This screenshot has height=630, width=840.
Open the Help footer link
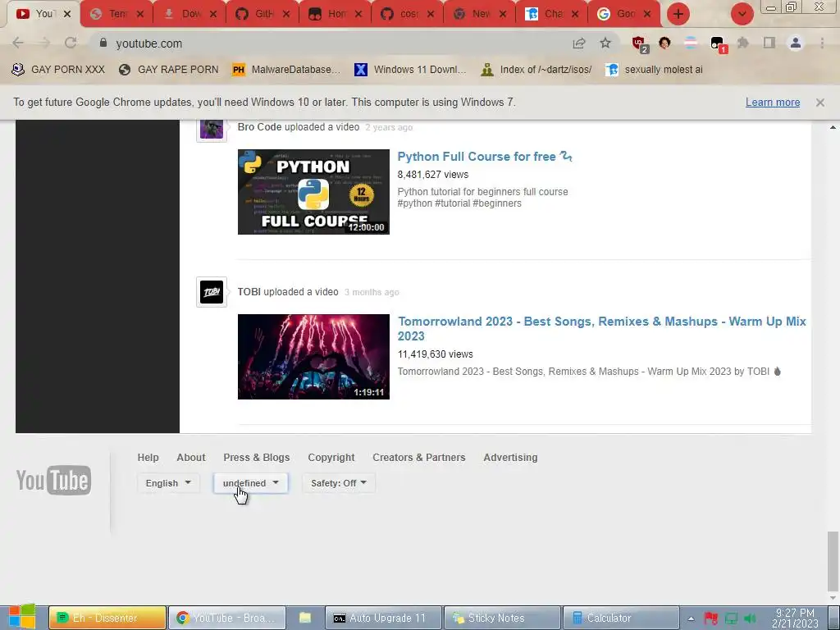148,458
